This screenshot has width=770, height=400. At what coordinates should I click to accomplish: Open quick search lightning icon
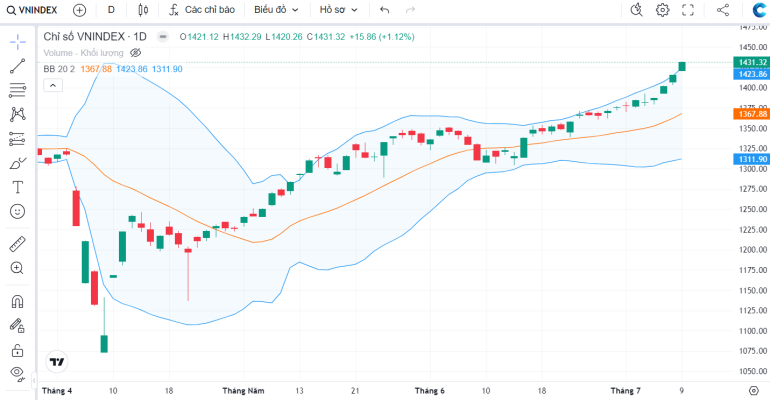(x=636, y=10)
